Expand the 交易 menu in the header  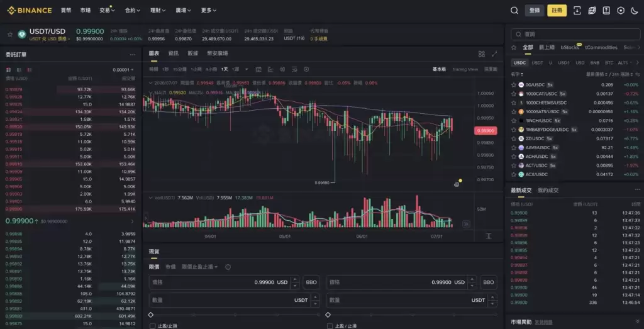coord(107,10)
